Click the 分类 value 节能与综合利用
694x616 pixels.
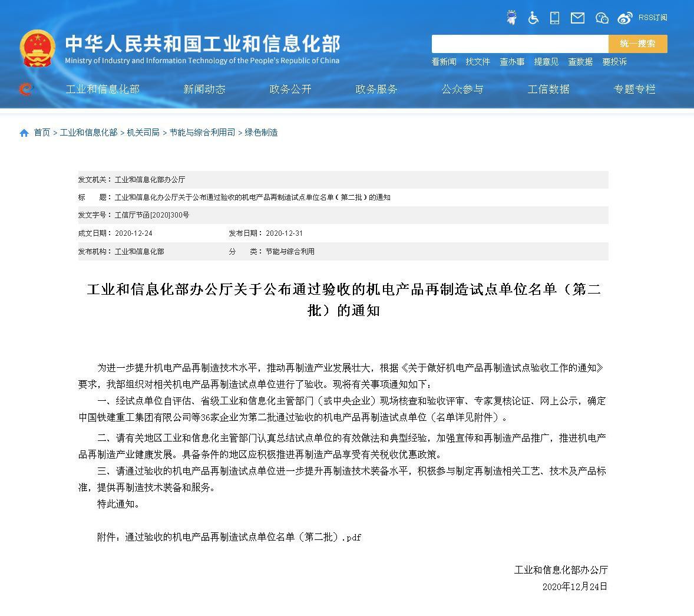click(290, 252)
